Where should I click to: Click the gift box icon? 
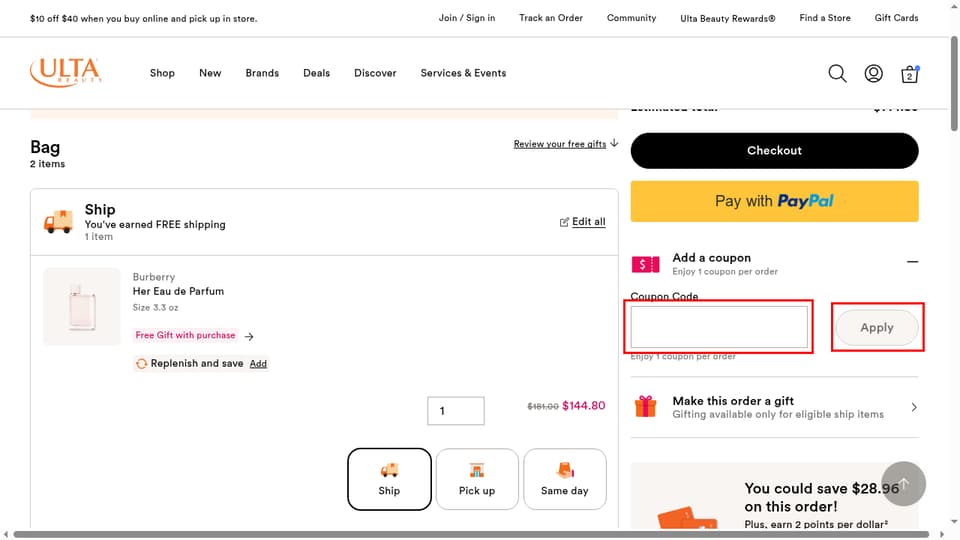click(645, 407)
